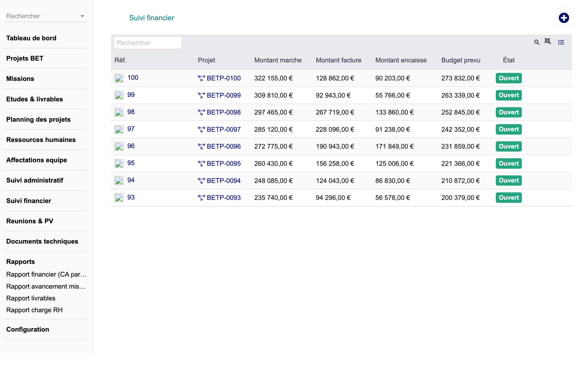Open Configuration menu
This screenshot has height=378, width=588.
tap(27, 329)
